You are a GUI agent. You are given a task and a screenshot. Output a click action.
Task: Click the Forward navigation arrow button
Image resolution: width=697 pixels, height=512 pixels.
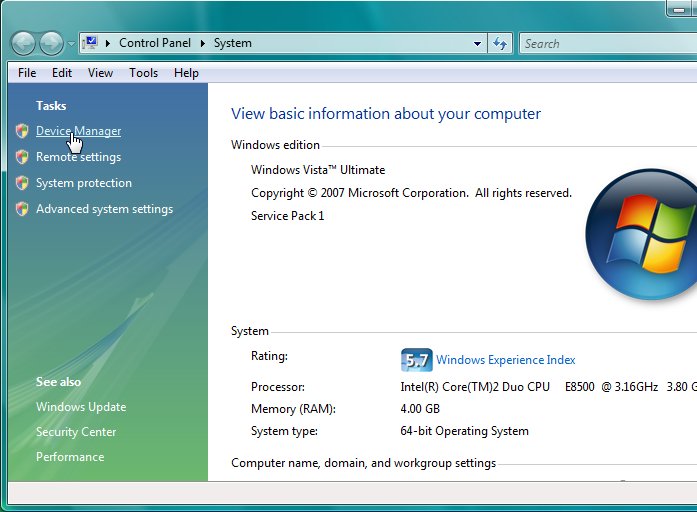[x=52, y=44]
